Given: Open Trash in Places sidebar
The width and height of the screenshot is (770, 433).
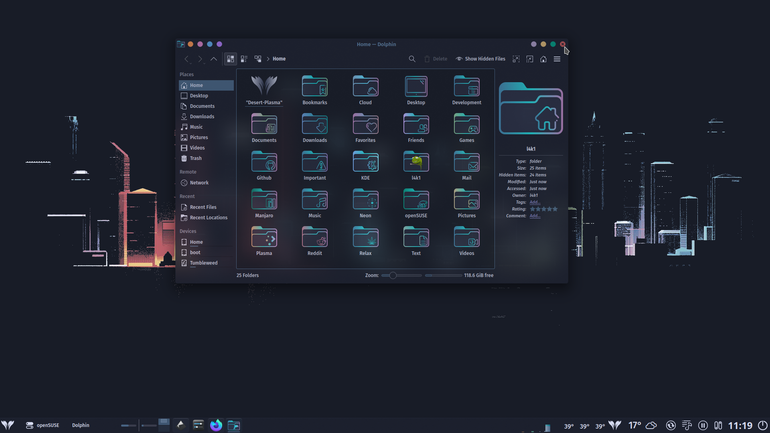Looking at the screenshot, I should tap(206, 158).
